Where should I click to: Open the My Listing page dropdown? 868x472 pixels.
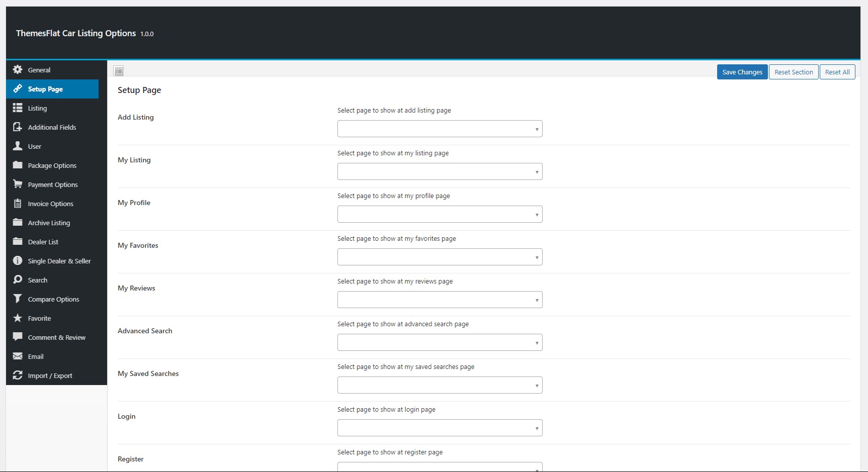click(x=440, y=171)
